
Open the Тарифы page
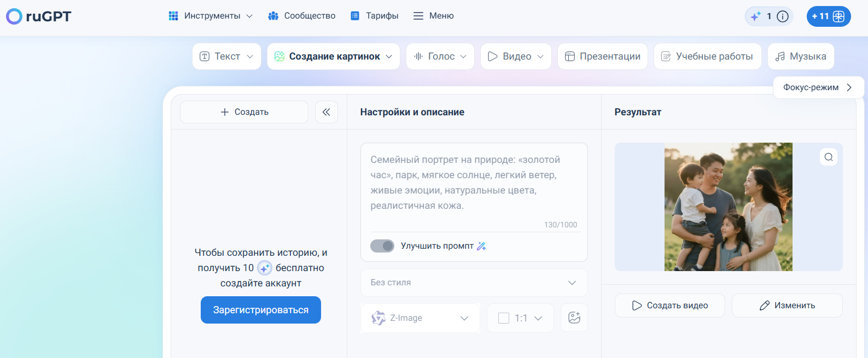375,16
